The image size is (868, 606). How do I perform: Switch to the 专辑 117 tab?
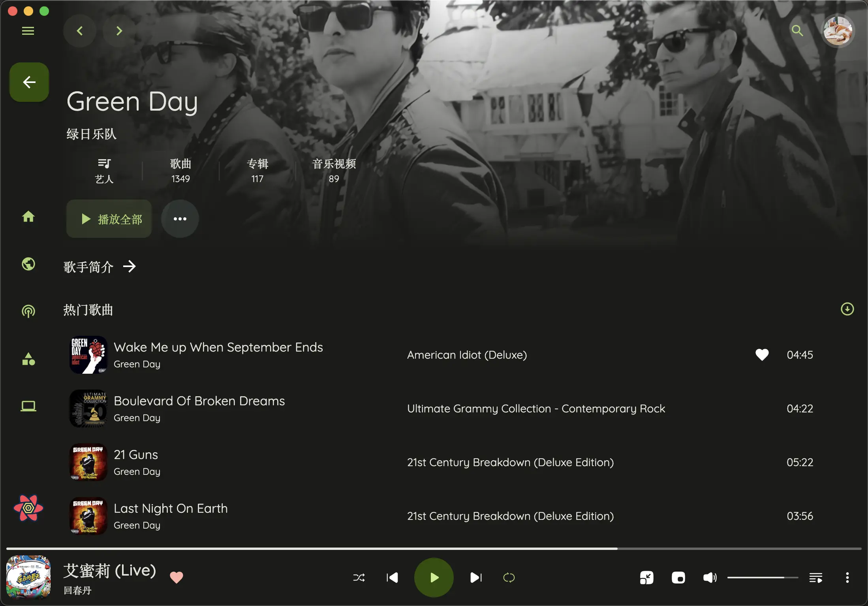pyautogui.click(x=257, y=171)
